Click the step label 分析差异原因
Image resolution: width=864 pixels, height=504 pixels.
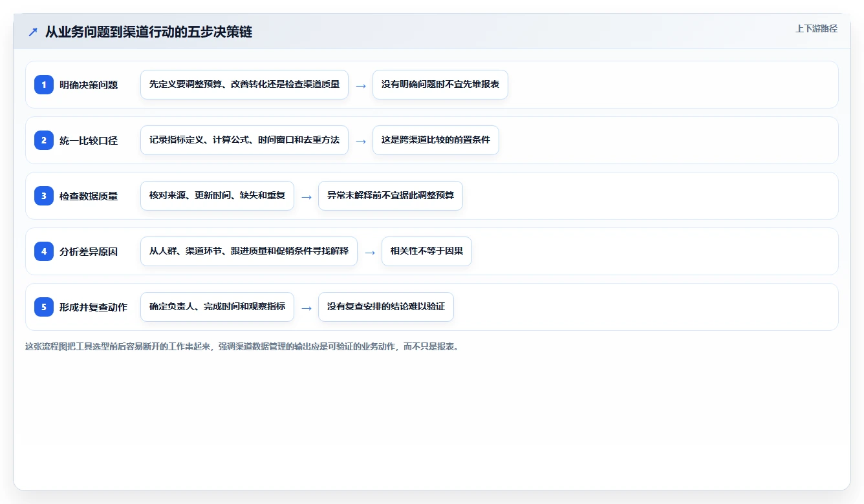tap(89, 251)
